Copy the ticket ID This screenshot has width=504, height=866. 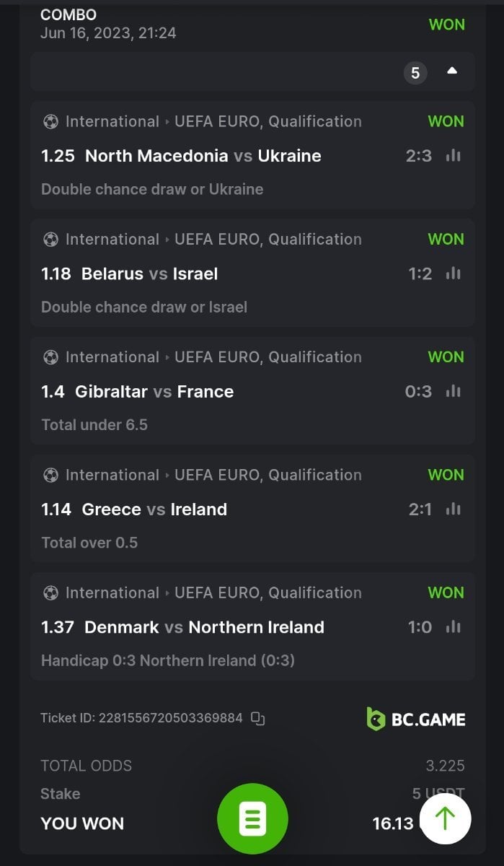258,718
